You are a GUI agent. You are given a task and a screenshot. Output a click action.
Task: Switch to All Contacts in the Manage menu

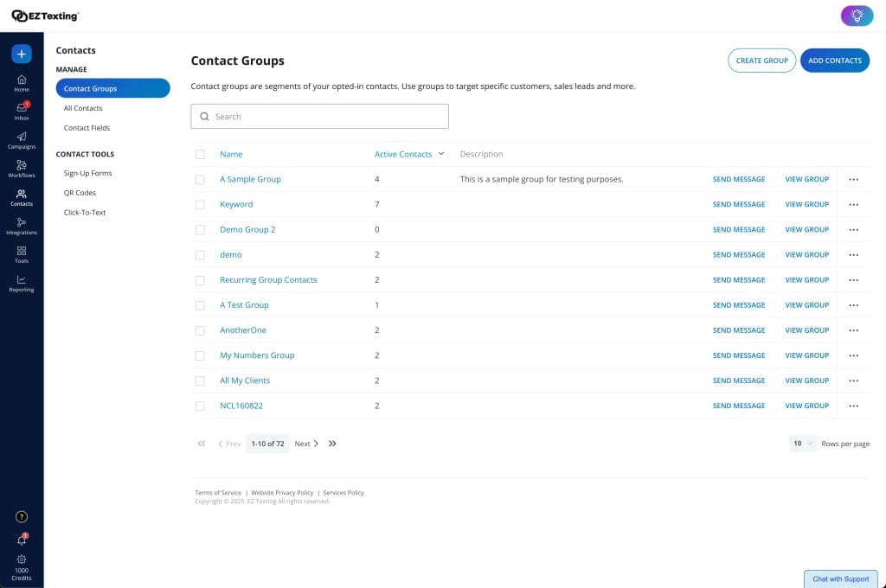[x=83, y=107]
